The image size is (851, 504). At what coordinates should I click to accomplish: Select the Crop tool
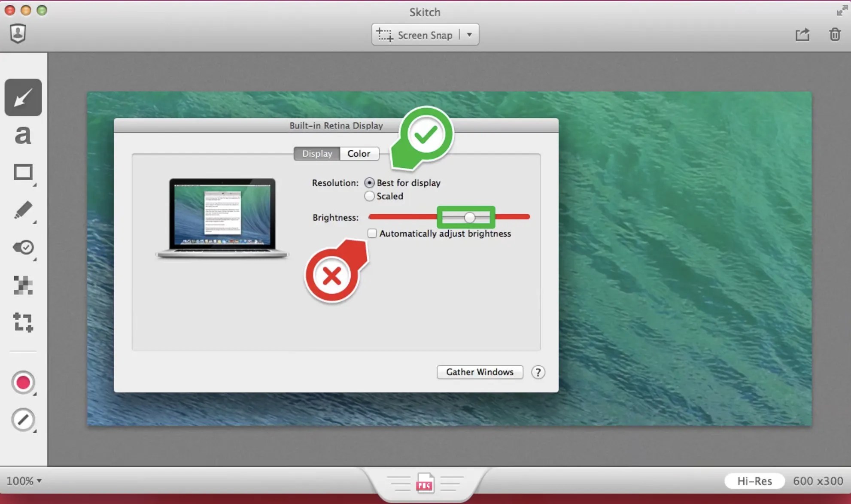point(22,322)
